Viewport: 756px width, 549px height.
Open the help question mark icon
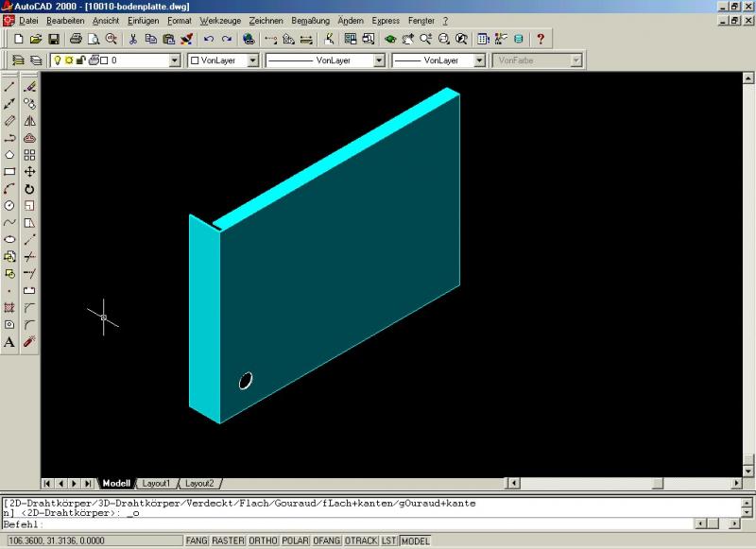(540, 39)
